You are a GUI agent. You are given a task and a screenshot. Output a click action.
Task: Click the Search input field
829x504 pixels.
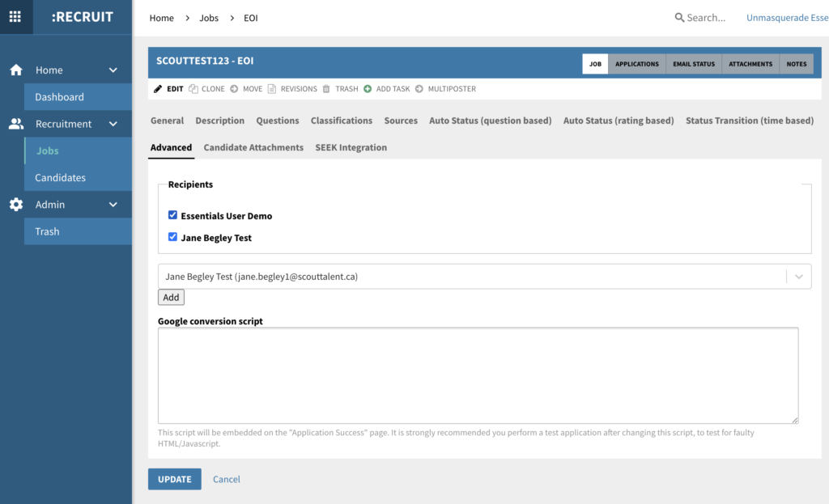pos(706,18)
